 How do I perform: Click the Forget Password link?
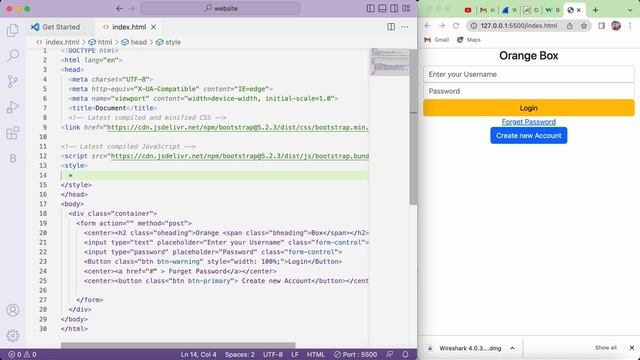click(x=529, y=122)
